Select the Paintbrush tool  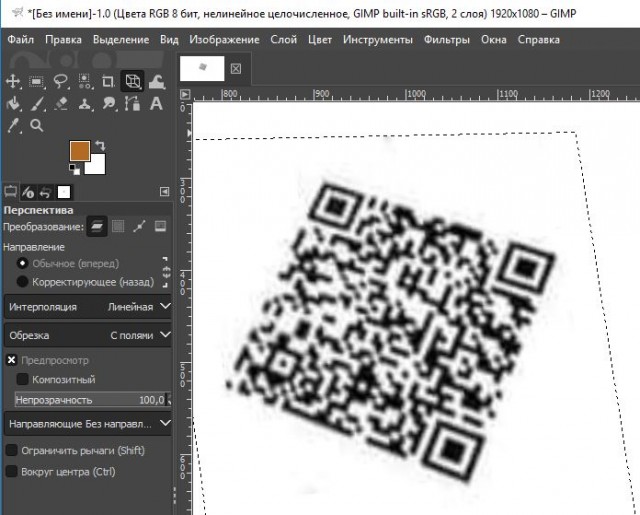click(37, 104)
